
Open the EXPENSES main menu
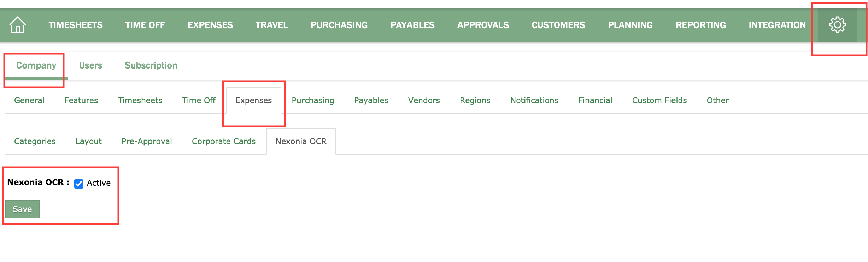210,25
